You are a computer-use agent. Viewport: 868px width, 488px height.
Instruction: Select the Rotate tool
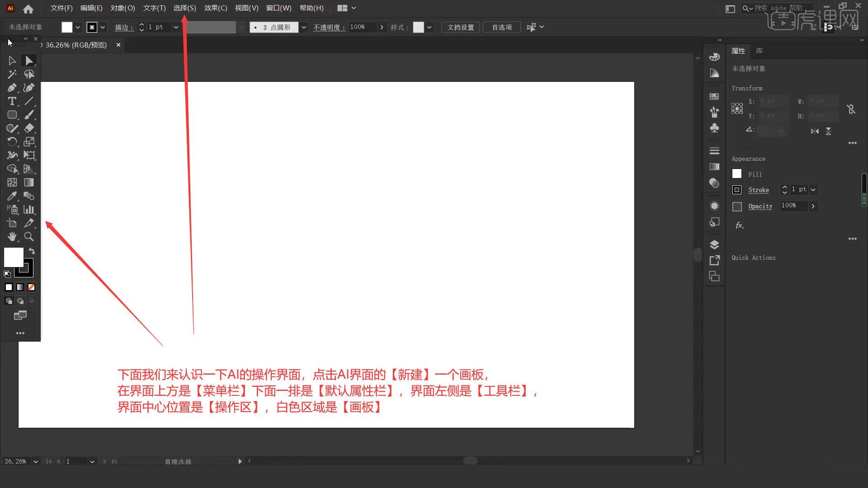click(x=12, y=141)
